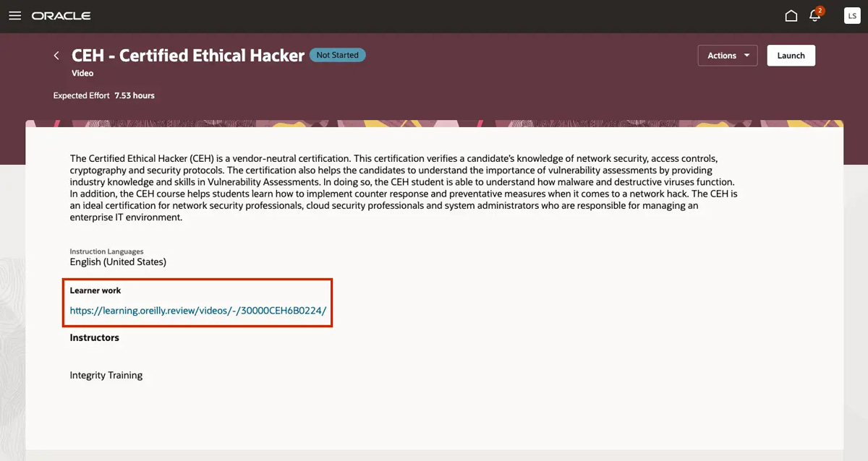The width and height of the screenshot is (868, 461).
Task: Click the Oracle logo
Action: 61,16
